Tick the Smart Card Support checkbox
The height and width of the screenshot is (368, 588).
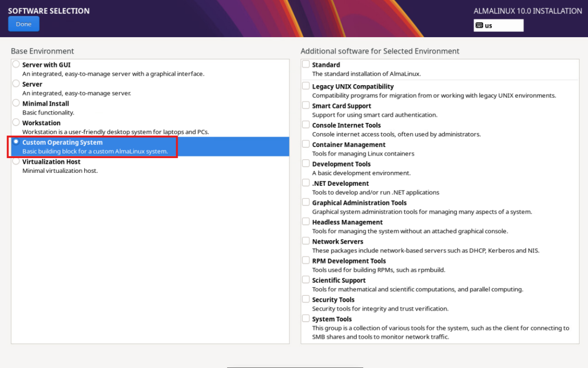(306, 106)
